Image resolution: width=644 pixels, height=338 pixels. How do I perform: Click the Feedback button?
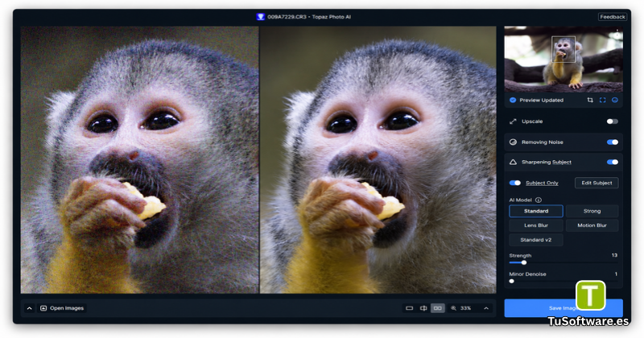point(613,17)
